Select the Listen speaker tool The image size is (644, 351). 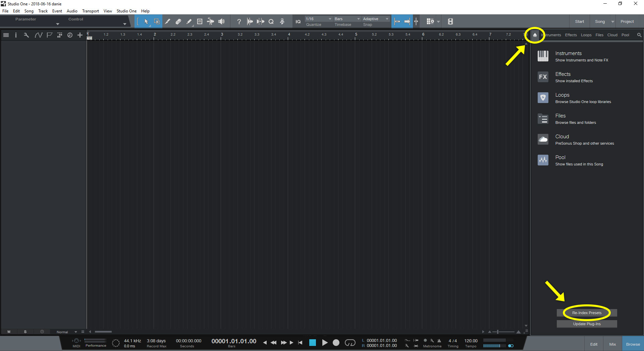point(221,21)
